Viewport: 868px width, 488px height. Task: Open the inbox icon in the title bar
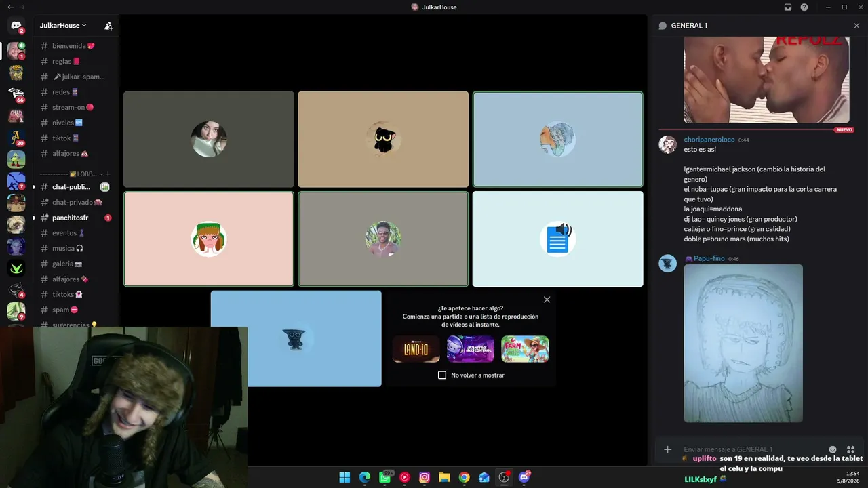788,7
